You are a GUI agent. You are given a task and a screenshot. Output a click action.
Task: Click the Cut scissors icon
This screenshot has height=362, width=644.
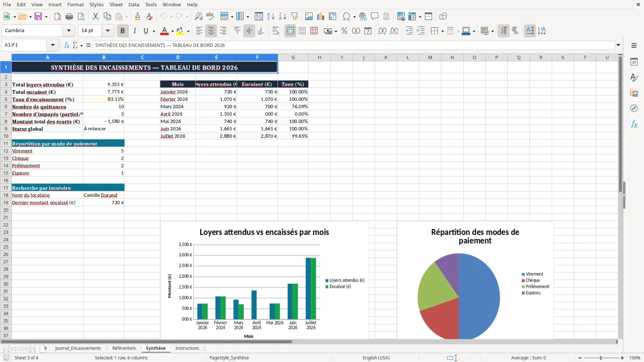coord(96,17)
